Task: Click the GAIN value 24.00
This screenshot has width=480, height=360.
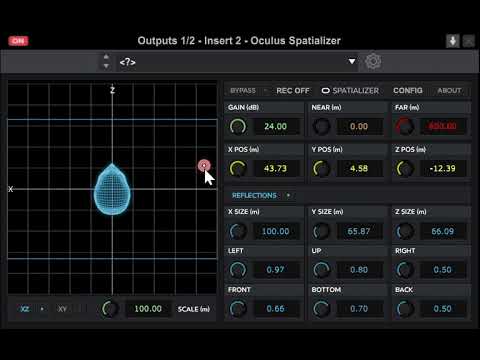Action: pyautogui.click(x=276, y=126)
